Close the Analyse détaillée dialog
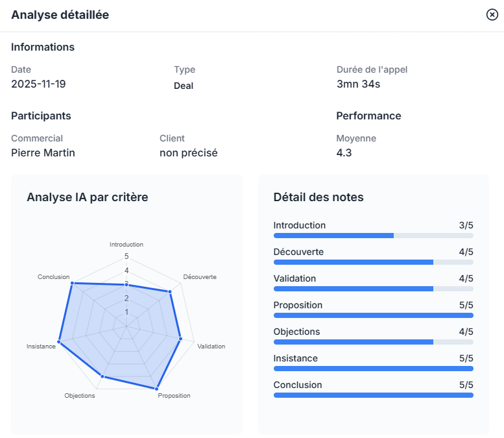This screenshot has height=438, width=504. tap(492, 15)
